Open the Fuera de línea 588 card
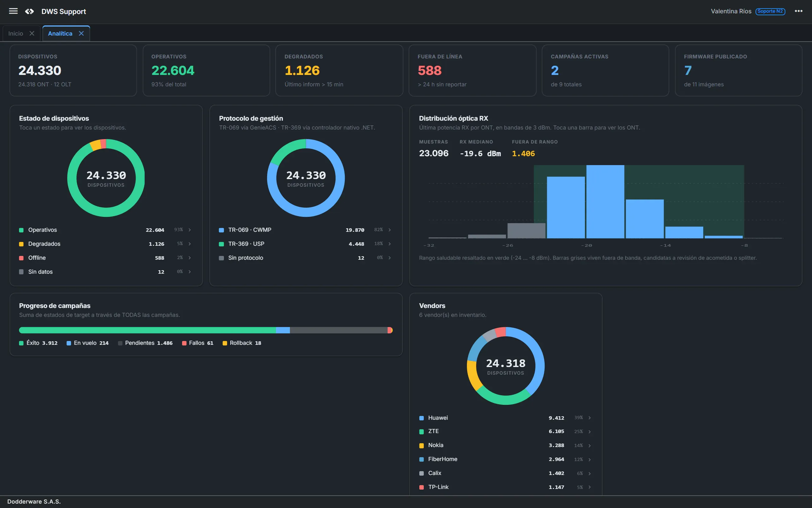Viewport: 812px width, 508px height. tap(472, 70)
